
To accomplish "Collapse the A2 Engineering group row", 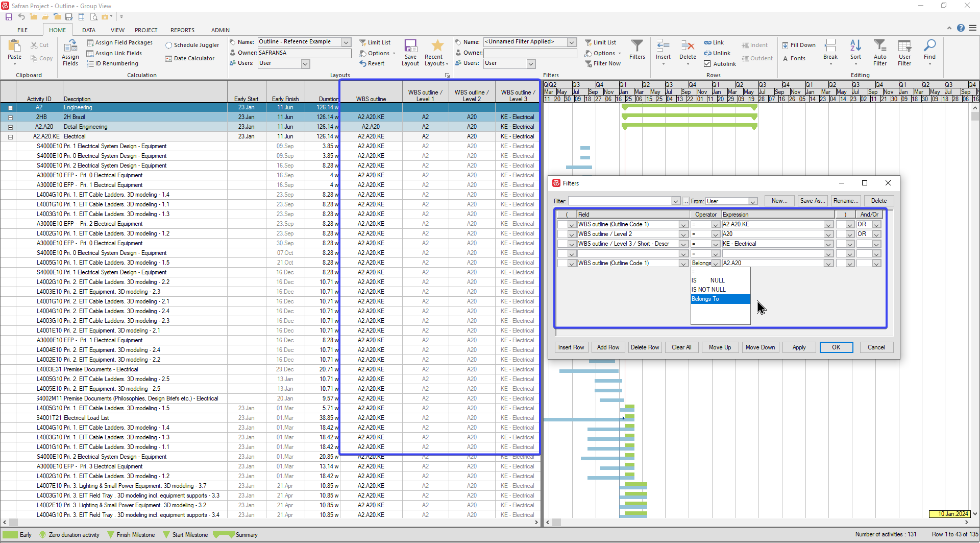I will coord(10,108).
